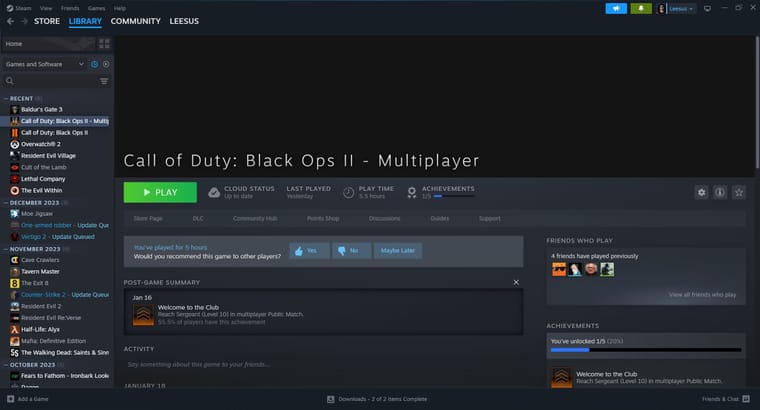
Task: Open the Points Shop link
Action: (323, 219)
